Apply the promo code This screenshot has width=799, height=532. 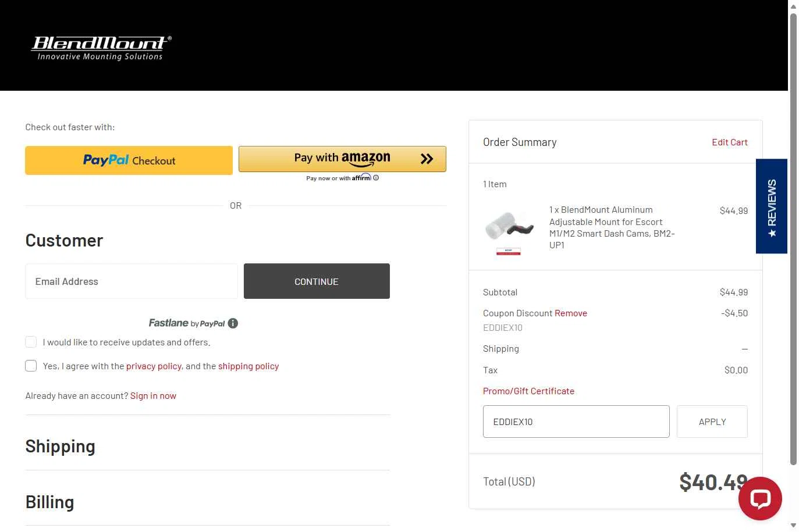712,422
